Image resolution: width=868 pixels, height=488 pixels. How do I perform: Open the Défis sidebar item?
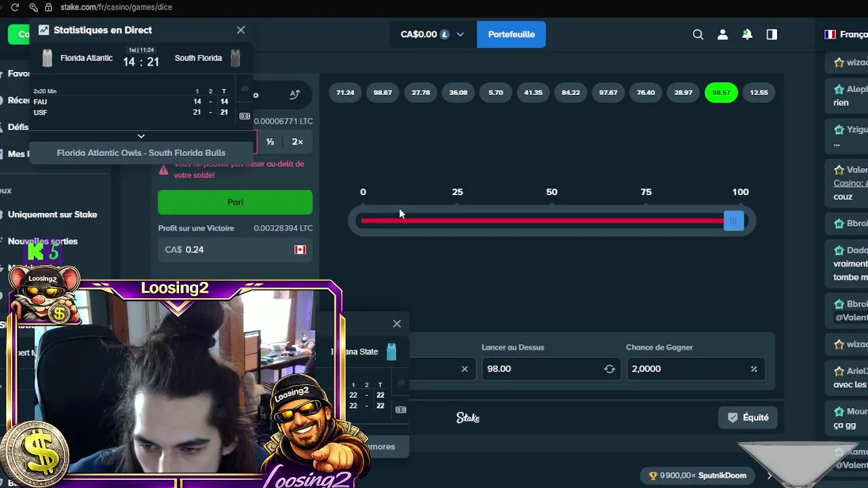pyautogui.click(x=18, y=127)
